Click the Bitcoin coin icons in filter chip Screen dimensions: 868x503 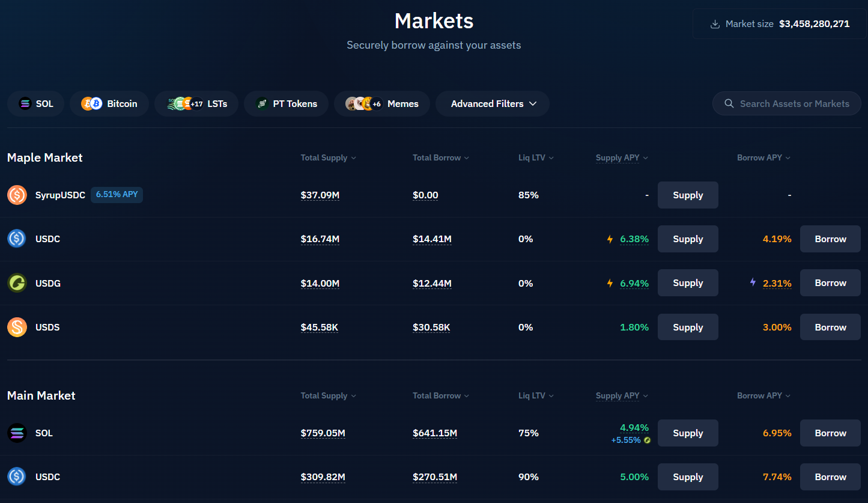(x=92, y=104)
